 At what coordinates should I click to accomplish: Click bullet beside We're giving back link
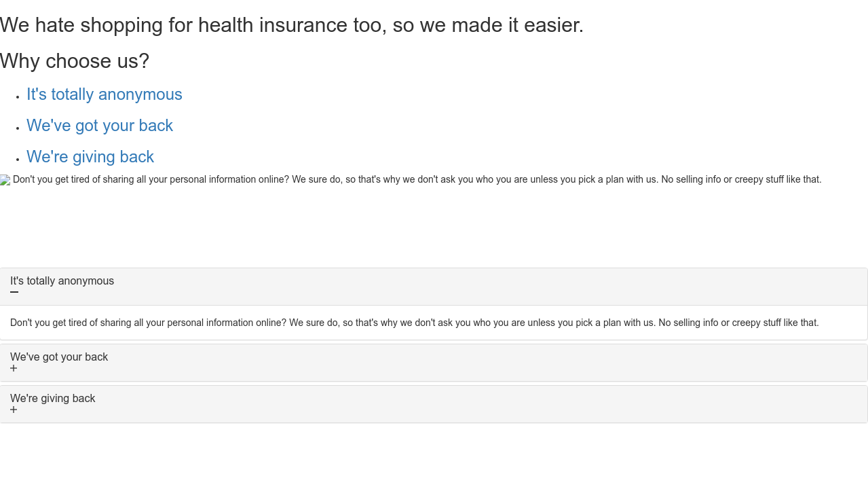[x=18, y=160]
